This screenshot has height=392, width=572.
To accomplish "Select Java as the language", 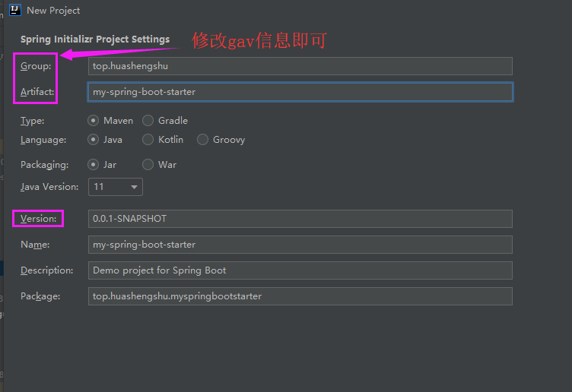I will 93,140.
